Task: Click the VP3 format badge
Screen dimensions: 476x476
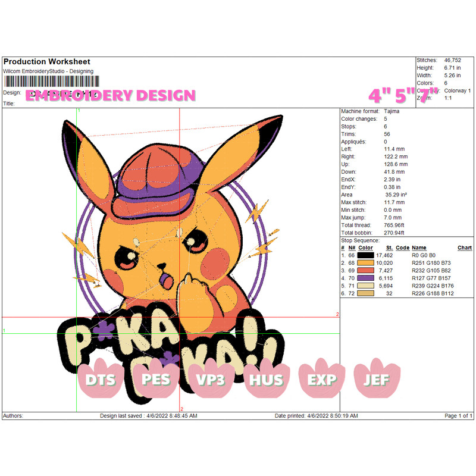Action: click(211, 379)
